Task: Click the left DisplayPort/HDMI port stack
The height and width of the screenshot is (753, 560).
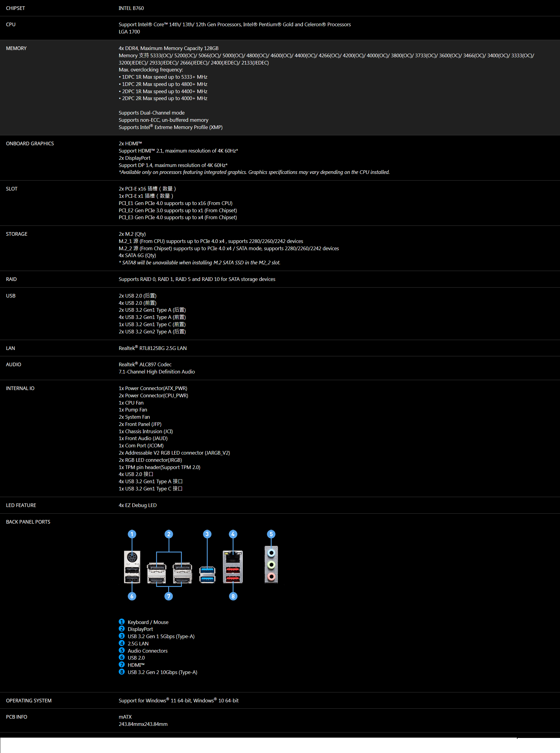Action: (x=157, y=573)
